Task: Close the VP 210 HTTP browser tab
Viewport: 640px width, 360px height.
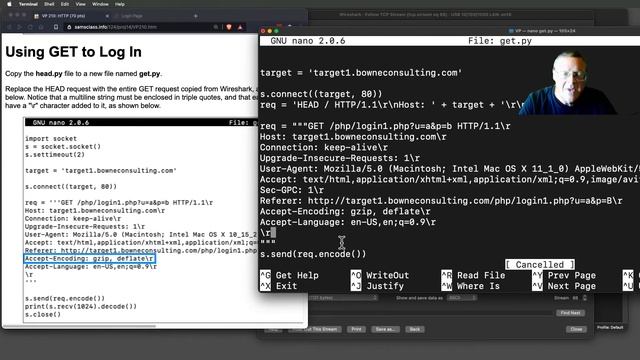Action: [107, 16]
